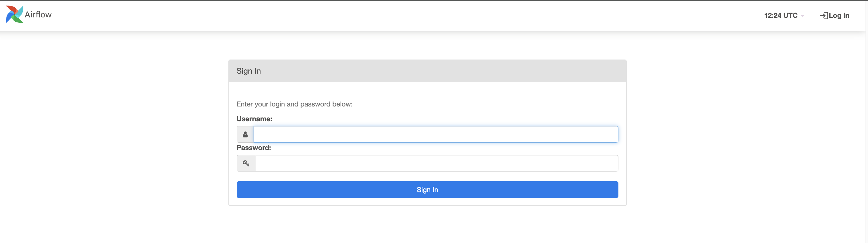Click the user silhouette icon beside Username
The image size is (868, 243).
pyautogui.click(x=245, y=134)
